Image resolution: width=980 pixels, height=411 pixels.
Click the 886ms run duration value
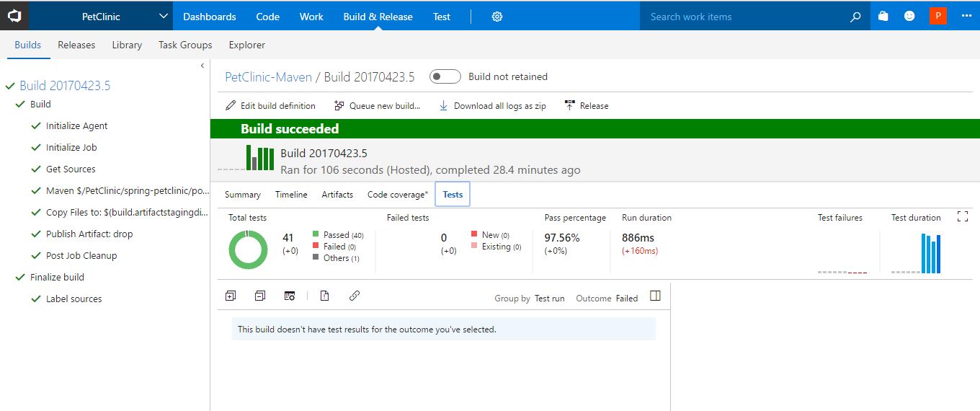[638, 238]
